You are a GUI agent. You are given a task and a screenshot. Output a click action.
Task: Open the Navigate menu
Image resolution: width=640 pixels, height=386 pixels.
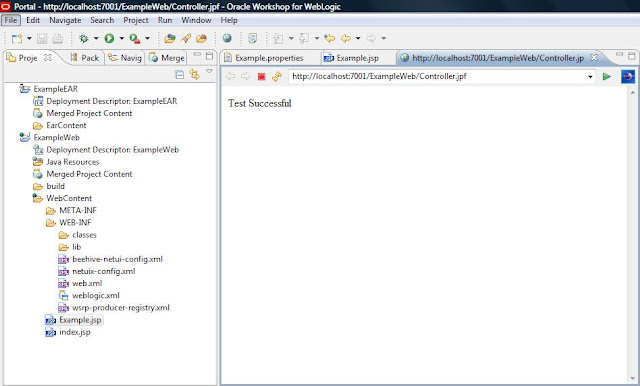pyautogui.click(x=65, y=20)
